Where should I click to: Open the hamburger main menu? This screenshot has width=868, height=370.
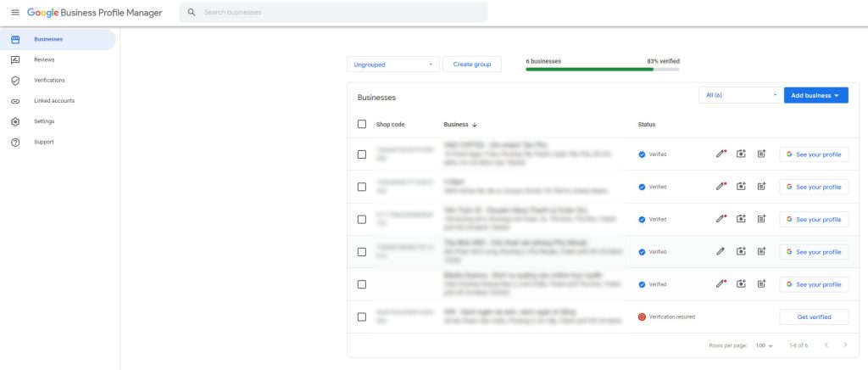pos(15,12)
